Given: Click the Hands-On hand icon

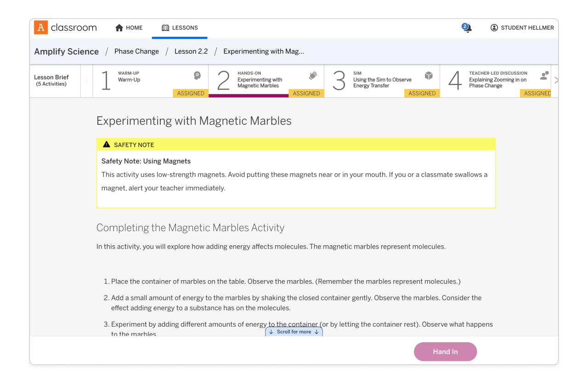Looking at the screenshot, I should coord(313,76).
